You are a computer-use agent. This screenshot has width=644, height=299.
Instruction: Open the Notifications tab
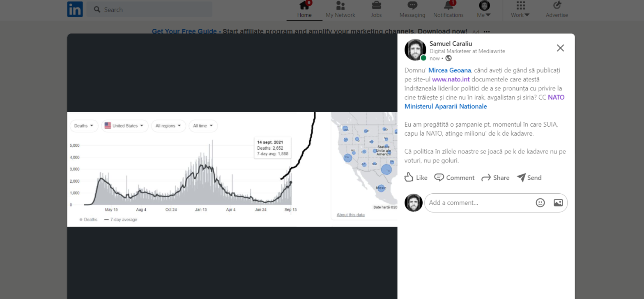(x=448, y=10)
